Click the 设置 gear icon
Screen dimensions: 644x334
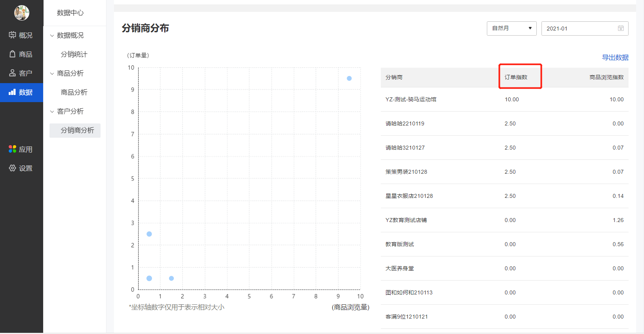(12, 168)
